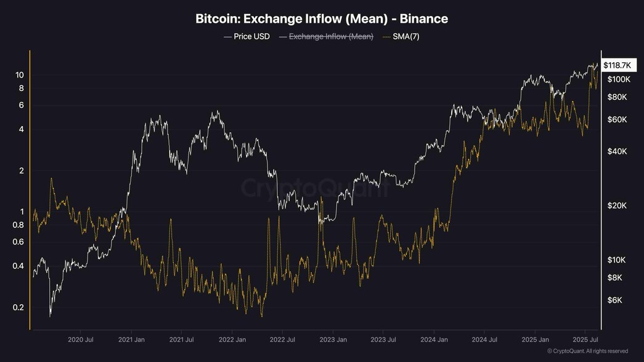Screen dimensions: 644x362
Task: Click the gray line marker beside Exchange Inflow
Action: tap(283, 37)
